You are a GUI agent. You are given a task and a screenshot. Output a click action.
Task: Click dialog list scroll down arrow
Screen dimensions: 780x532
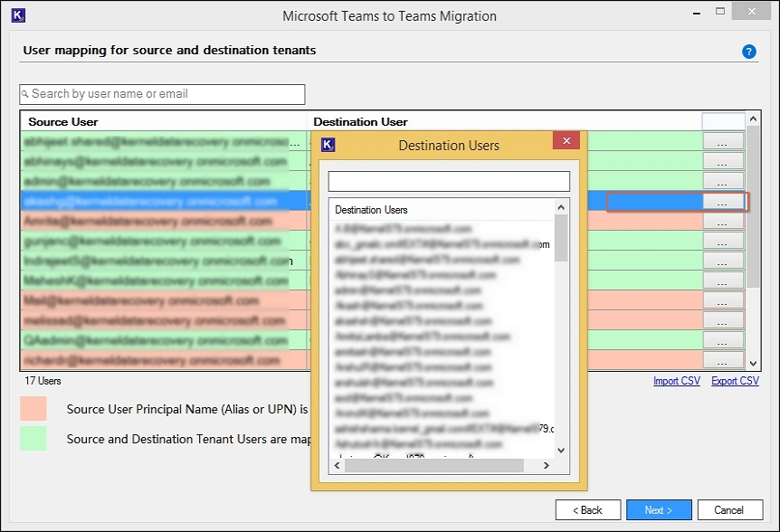pyautogui.click(x=561, y=451)
